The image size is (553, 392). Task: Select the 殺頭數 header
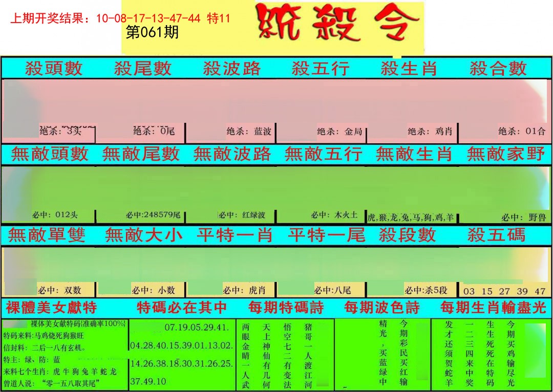coord(53,69)
